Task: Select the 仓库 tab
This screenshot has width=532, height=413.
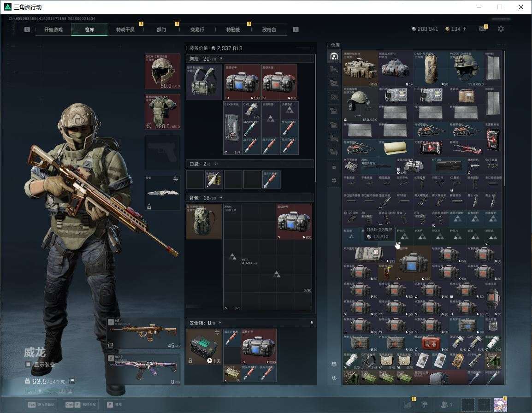Action: pos(89,29)
